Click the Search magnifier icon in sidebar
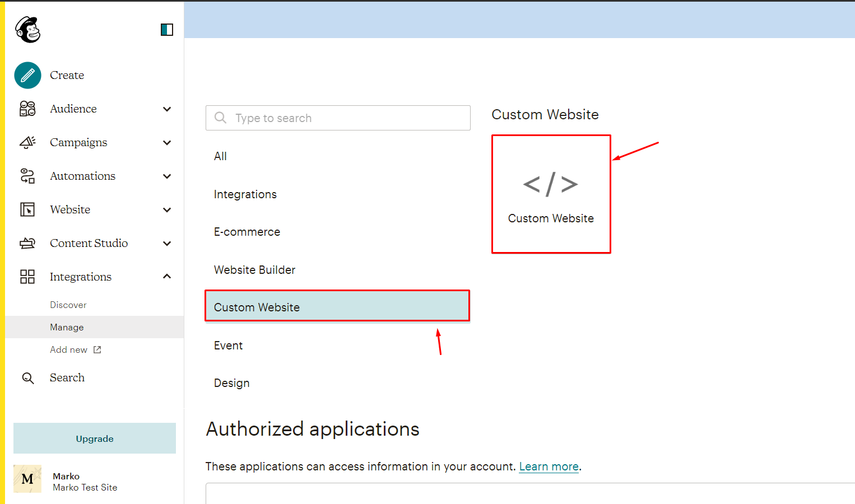This screenshot has width=855, height=504. 28,378
